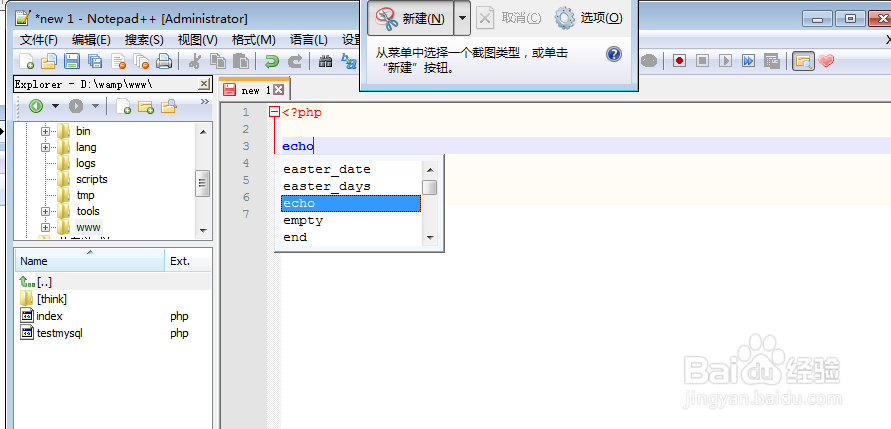Viewport: 891px width, 429px height.
Task: Collapse the PHP code fold marker
Action: tap(274, 113)
